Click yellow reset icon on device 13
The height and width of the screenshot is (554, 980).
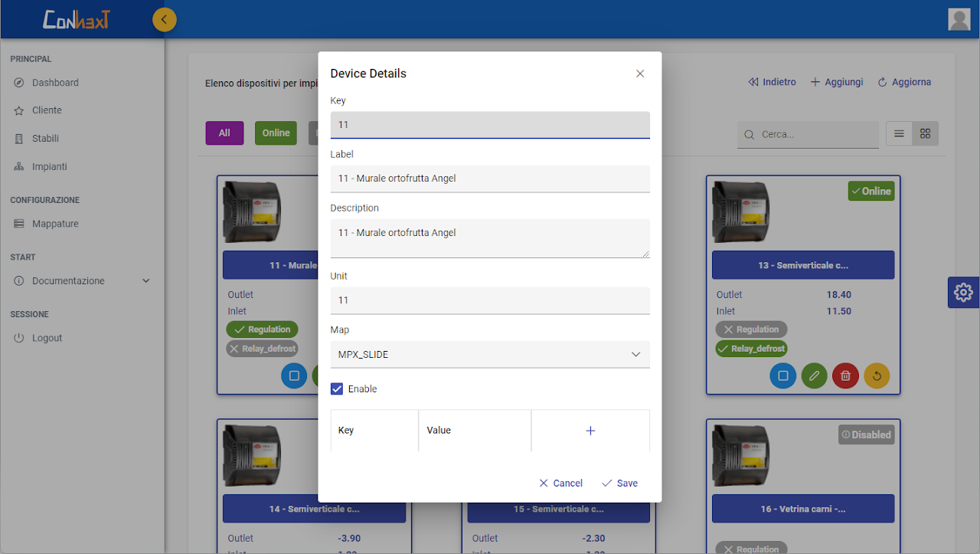point(877,375)
